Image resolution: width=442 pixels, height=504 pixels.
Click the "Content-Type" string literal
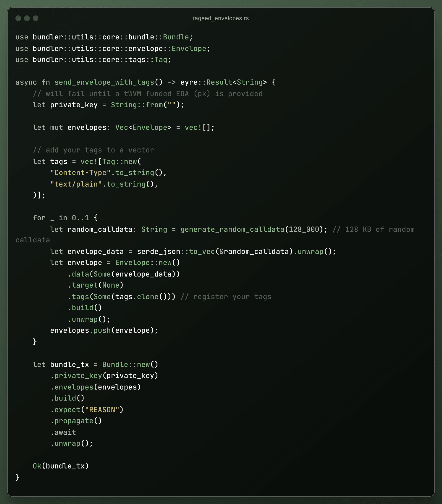80,173
